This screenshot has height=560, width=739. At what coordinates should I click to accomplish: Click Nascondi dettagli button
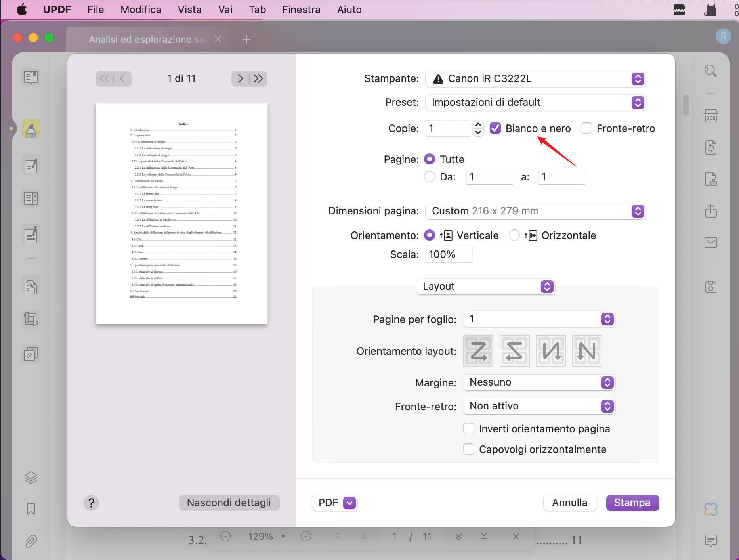point(229,503)
